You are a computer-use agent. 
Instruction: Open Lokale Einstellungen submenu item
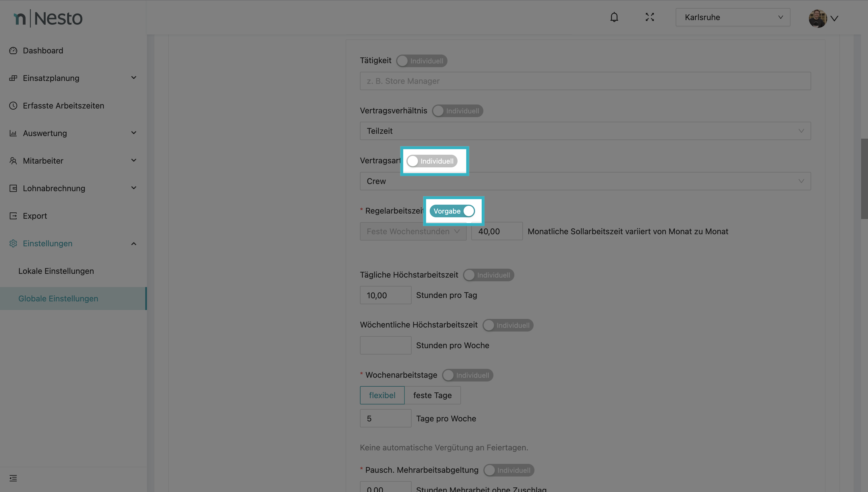(56, 271)
